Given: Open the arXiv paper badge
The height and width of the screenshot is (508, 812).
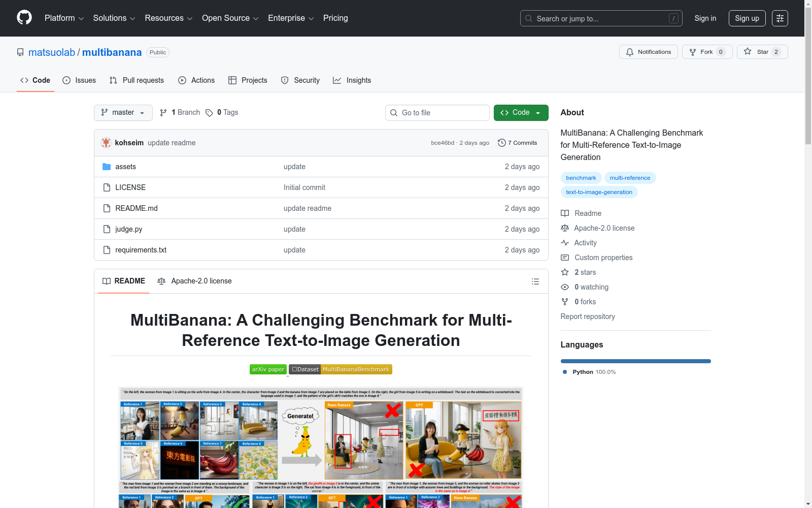Looking at the screenshot, I should [x=268, y=369].
